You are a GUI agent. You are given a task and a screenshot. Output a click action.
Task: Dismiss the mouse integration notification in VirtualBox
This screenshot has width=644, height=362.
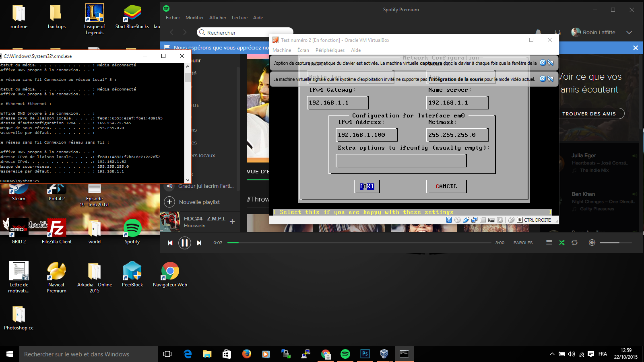[x=543, y=79]
